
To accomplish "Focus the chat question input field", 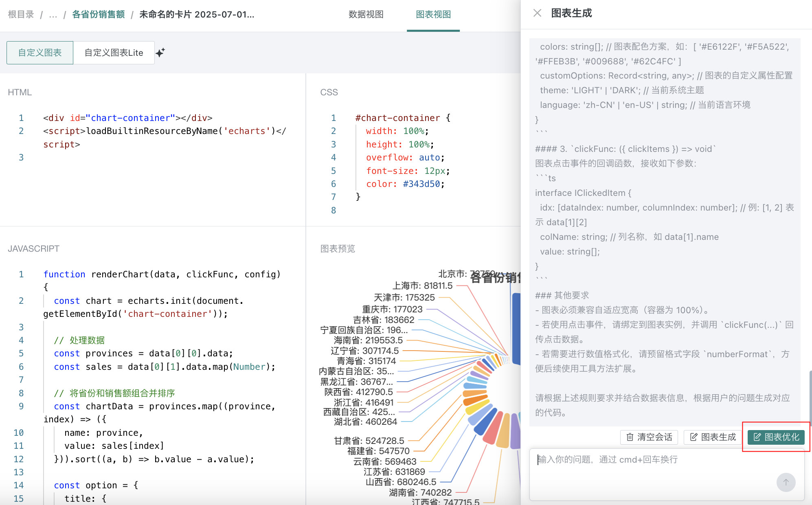I will pyautogui.click(x=667, y=474).
